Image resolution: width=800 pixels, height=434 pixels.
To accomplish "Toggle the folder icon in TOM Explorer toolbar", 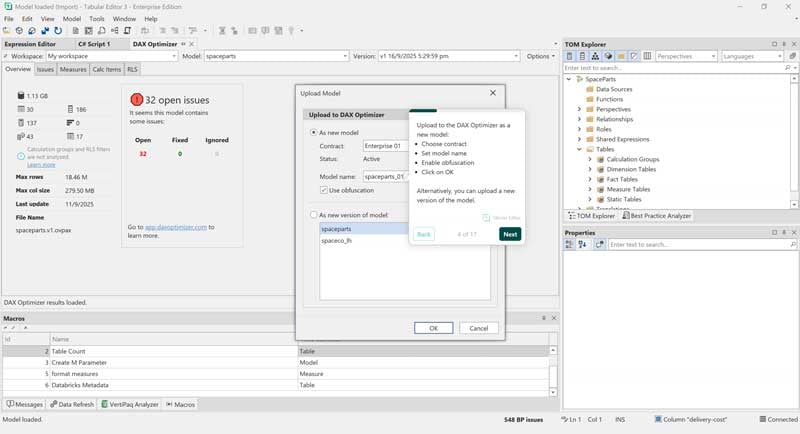I will click(x=621, y=56).
